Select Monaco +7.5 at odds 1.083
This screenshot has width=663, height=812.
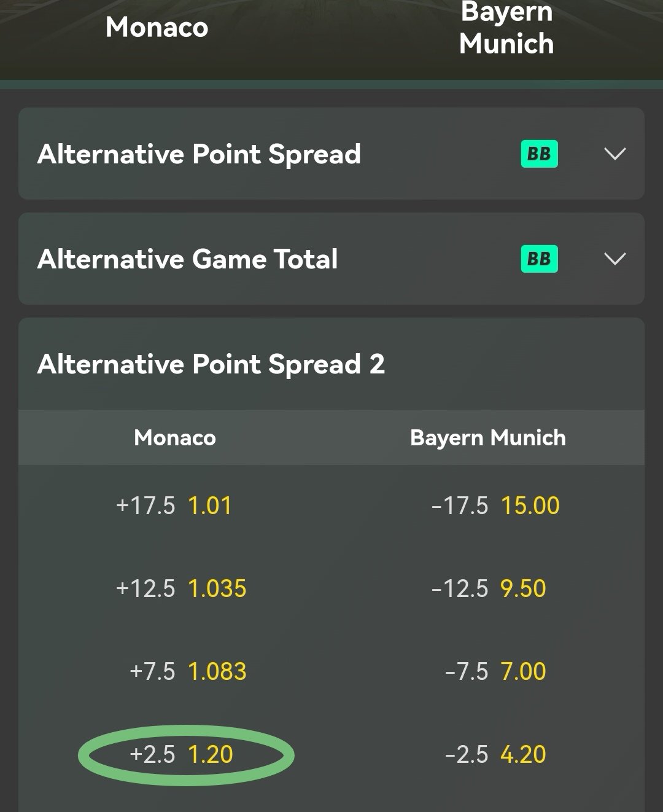point(188,671)
